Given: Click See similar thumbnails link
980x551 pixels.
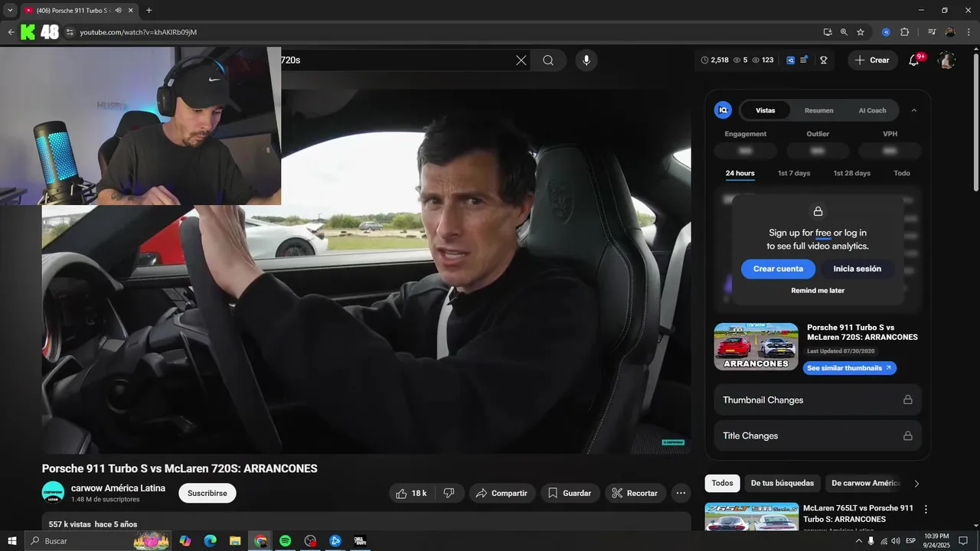Looking at the screenshot, I should click(x=849, y=368).
